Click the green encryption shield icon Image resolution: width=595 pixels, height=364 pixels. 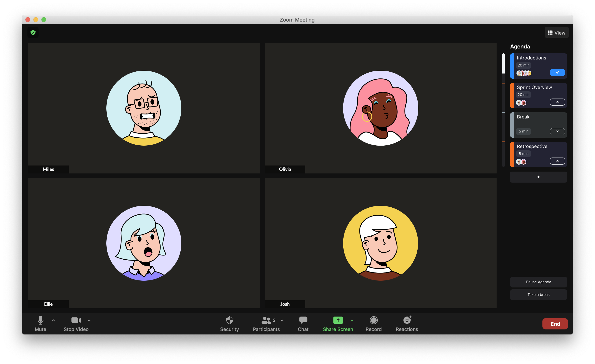click(x=33, y=32)
